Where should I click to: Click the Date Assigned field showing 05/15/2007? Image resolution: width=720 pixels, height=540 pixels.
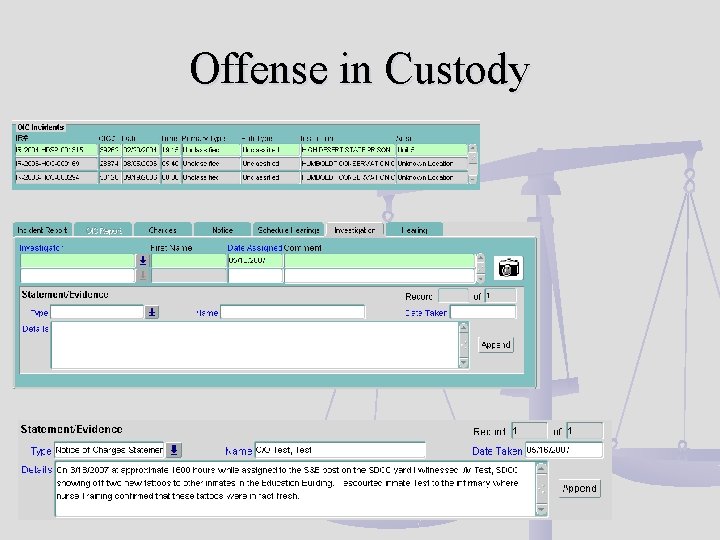click(255, 260)
